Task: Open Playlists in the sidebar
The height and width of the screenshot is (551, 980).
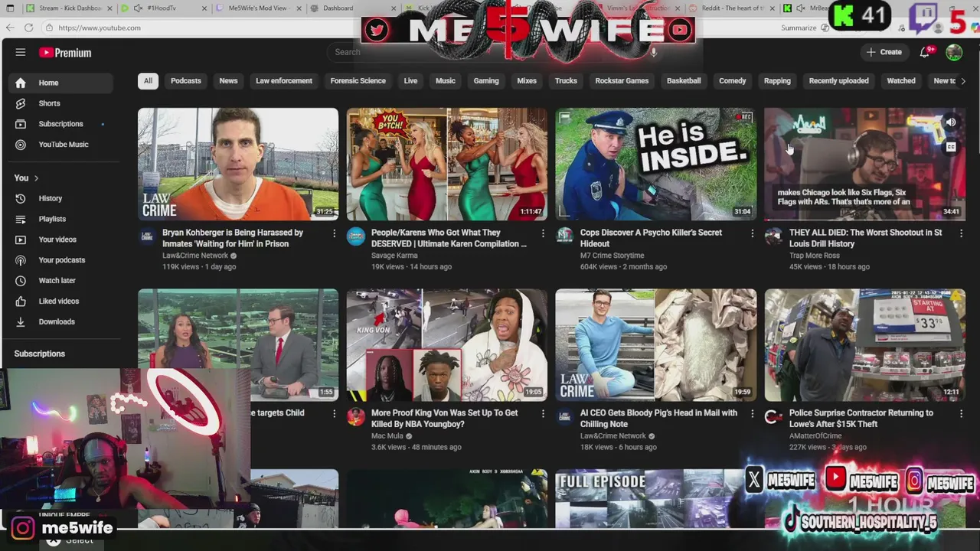Action: pos(61,219)
